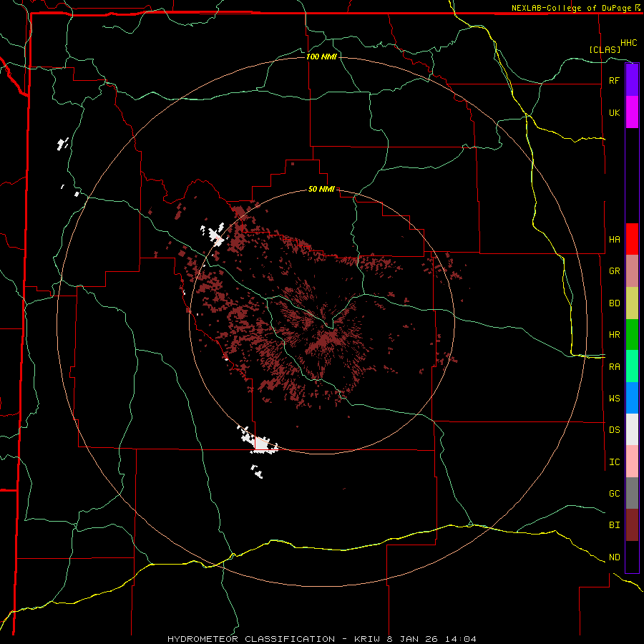Click the DS white legend swatch
This screenshot has width=644, height=644.
[x=632, y=429]
